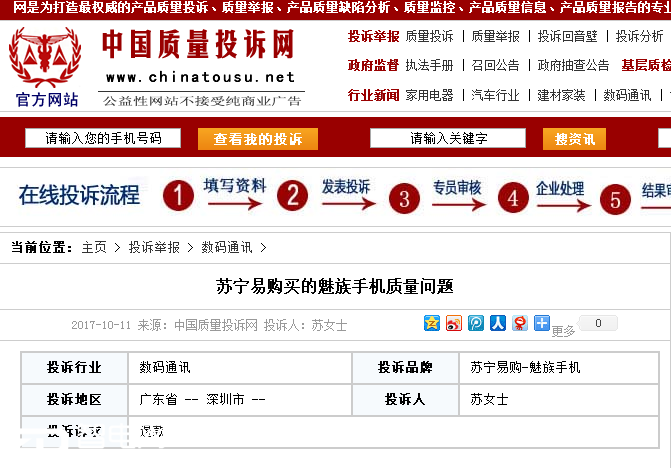Click the 投诉行业 header cell
The image size is (671, 468).
[x=74, y=367]
